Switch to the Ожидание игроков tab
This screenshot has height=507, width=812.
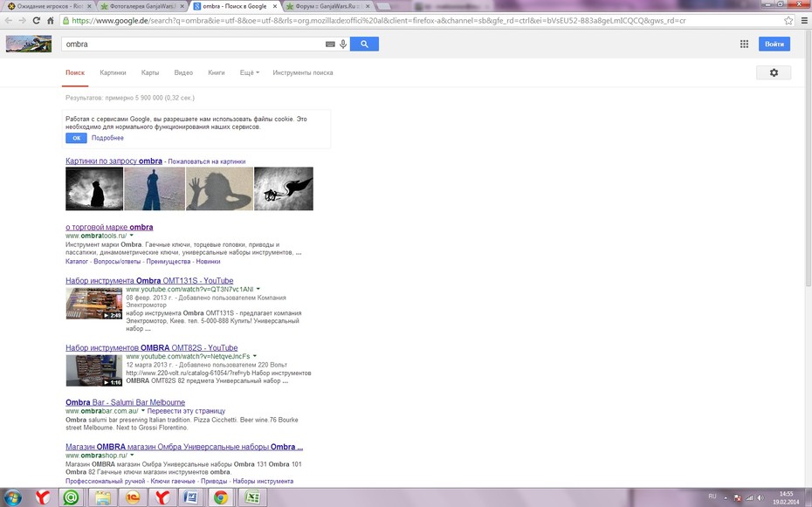(49, 6)
